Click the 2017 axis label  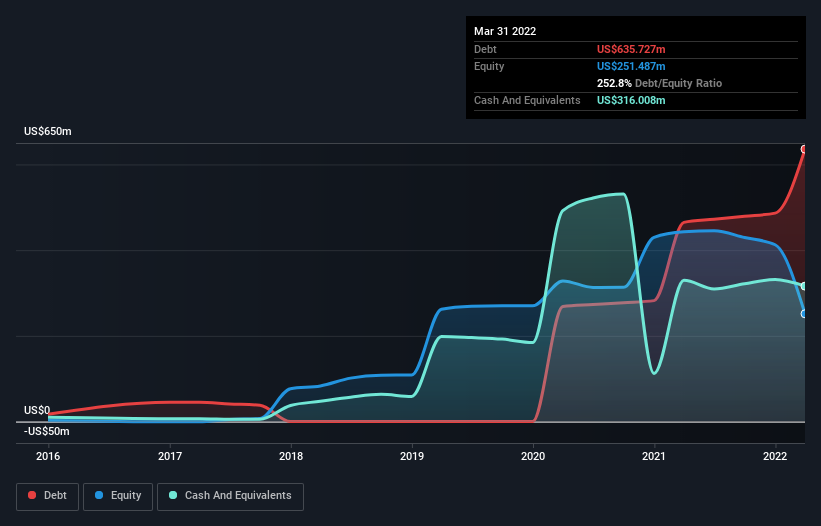(x=170, y=456)
